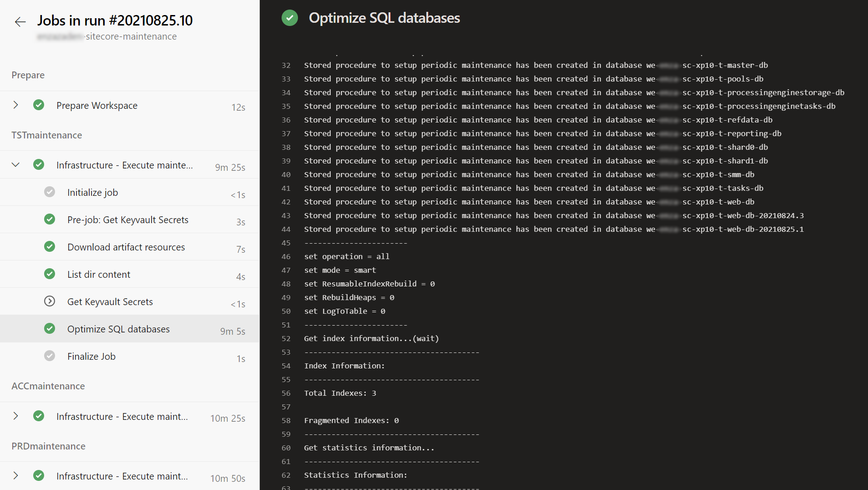The height and width of the screenshot is (490, 868).
Task: Click the green check icon for List dir content
Action: (50, 274)
